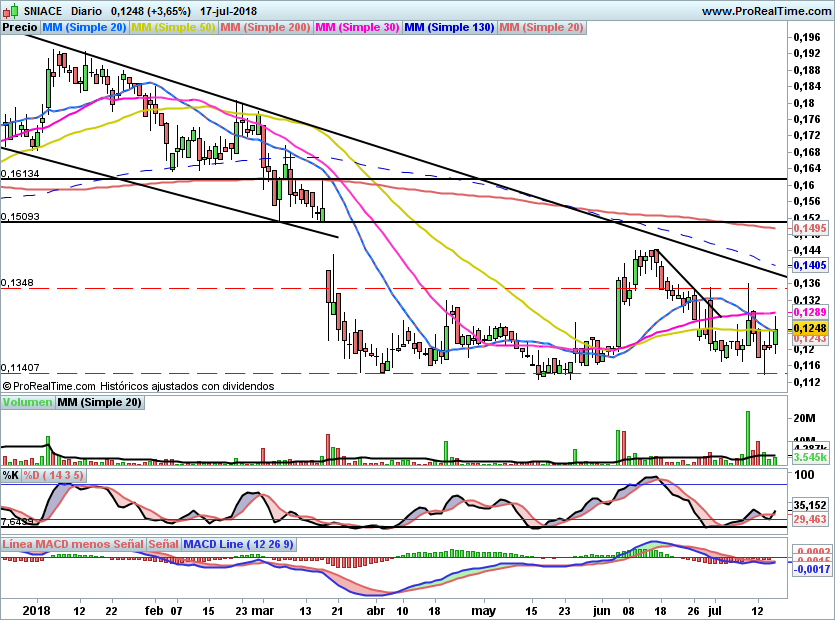Click the %D (14 3 5) label
The image size is (835, 620).
pos(53,475)
